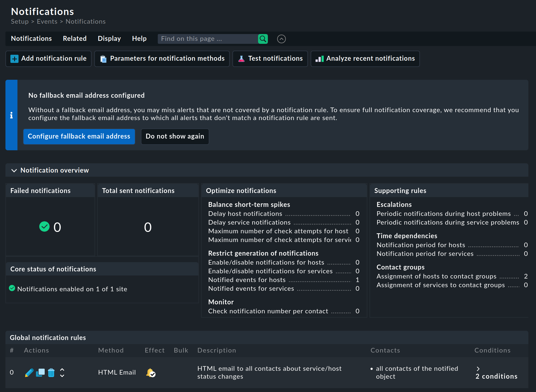
Task: Open the Help menu
Action: (x=139, y=39)
